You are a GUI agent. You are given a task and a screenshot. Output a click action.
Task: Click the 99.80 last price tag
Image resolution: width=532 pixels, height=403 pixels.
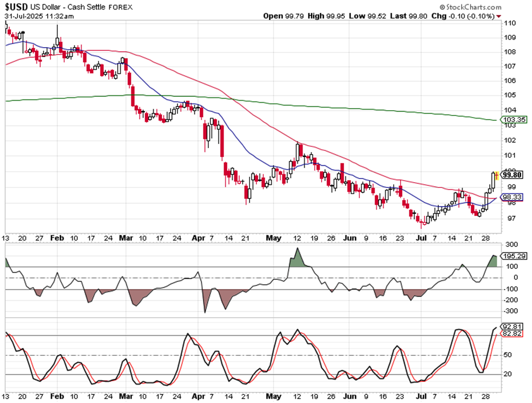point(513,175)
